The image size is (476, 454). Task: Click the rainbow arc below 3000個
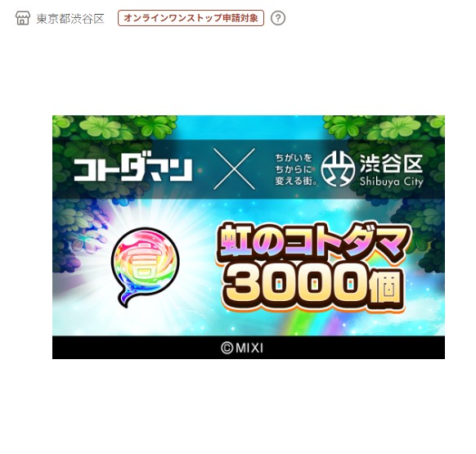coord(312,323)
